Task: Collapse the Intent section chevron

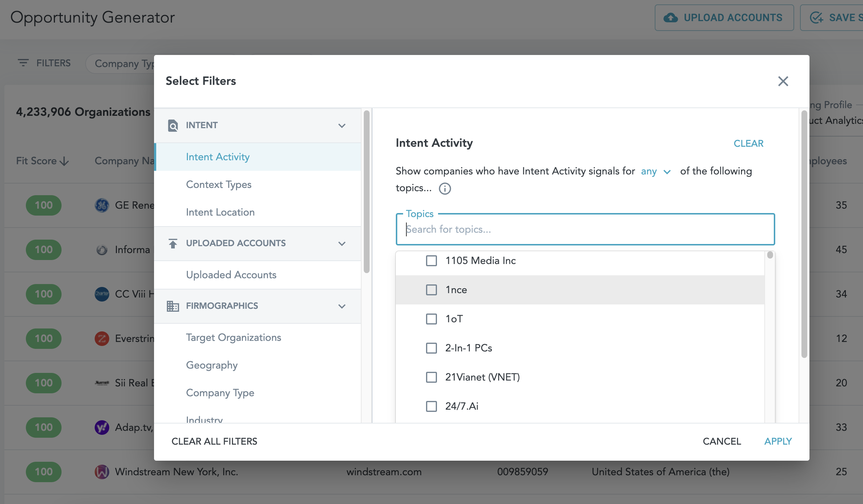Action: [x=342, y=126]
